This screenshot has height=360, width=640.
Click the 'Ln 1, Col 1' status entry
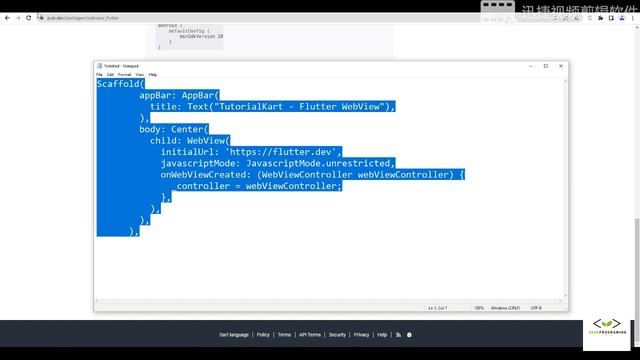click(x=437, y=308)
